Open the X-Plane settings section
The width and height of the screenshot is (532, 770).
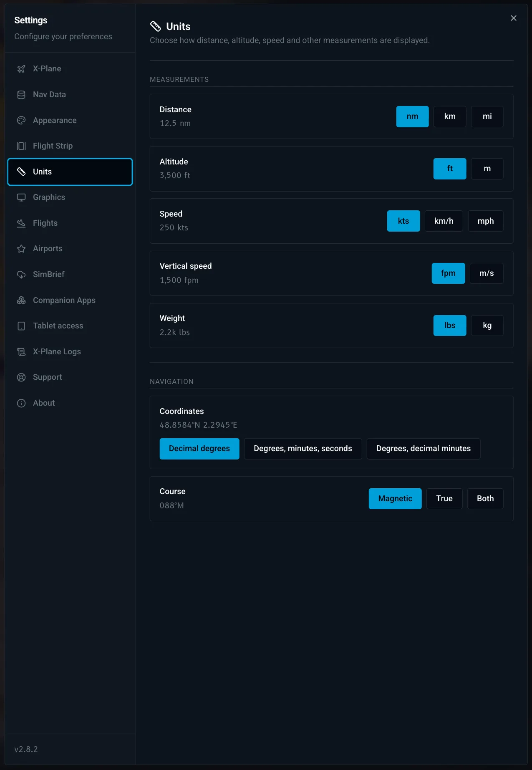coord(70,69)
